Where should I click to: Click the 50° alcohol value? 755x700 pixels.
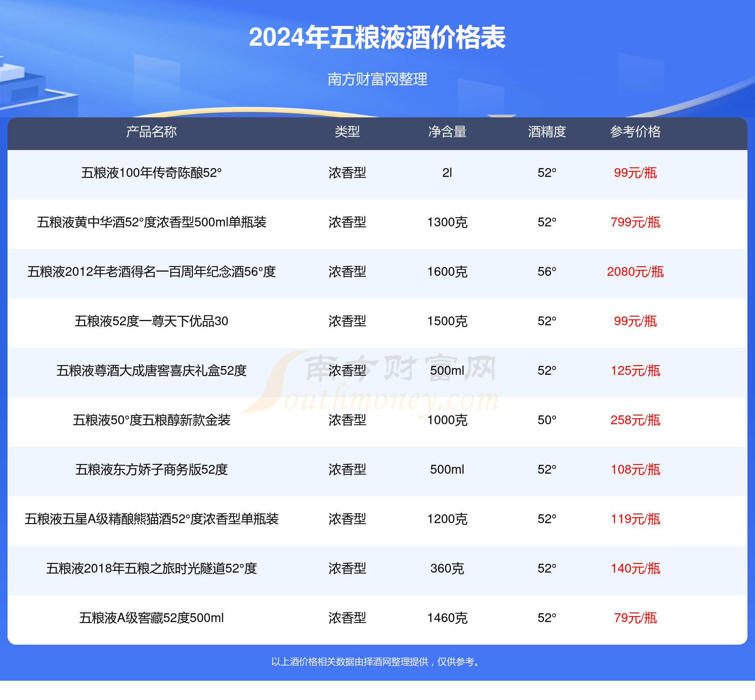(547, 420)
